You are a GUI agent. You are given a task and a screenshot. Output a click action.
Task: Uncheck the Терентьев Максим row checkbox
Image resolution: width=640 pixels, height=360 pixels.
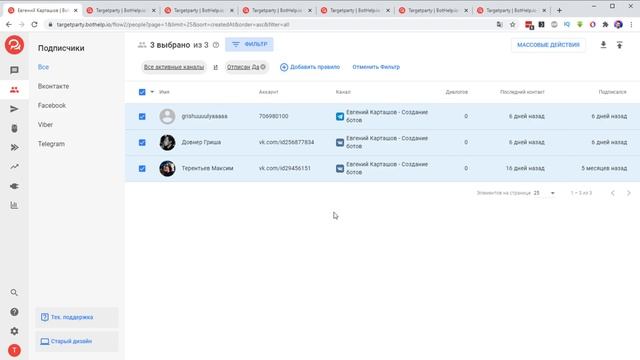coord(142,169)
